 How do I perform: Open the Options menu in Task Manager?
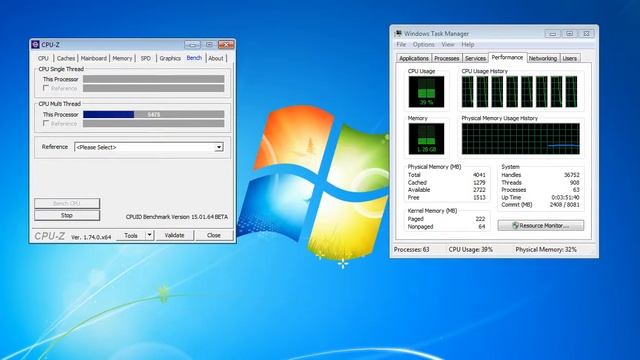pyautogui.click(x=423, y=44)
